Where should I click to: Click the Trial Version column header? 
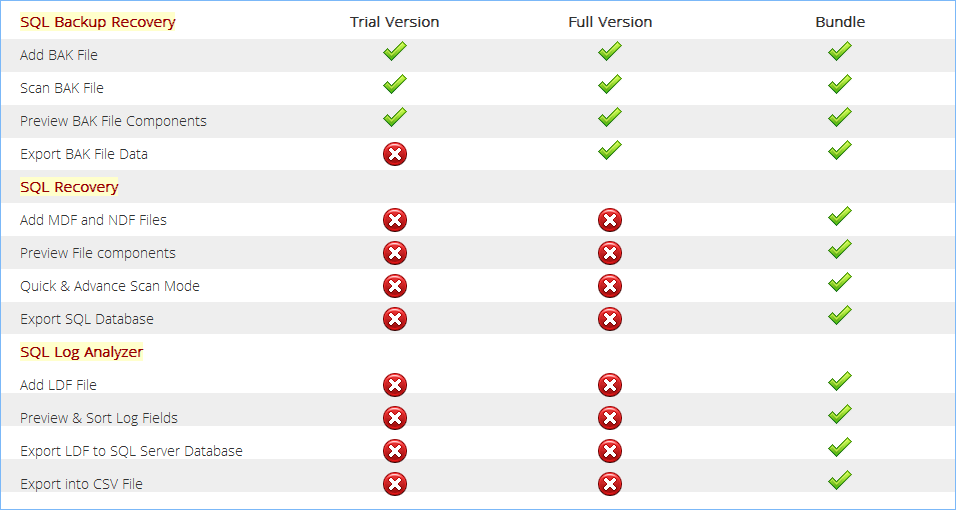tap(394, 22)
